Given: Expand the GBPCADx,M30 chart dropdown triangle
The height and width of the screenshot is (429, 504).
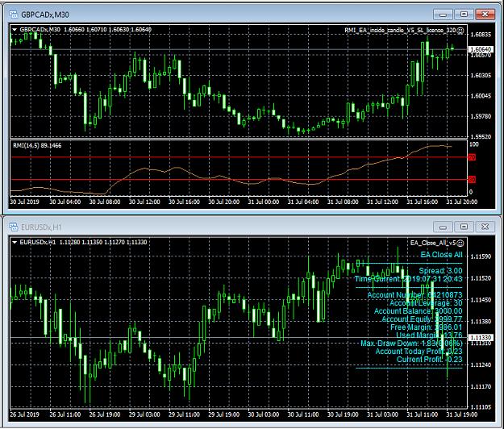Looking at the screenshot, I should coord(15,30).
